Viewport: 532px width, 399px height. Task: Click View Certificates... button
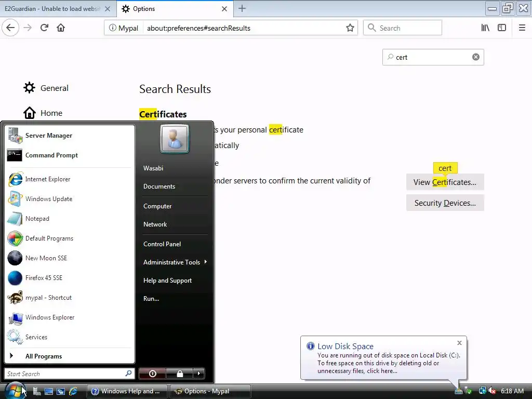click(445, 182)
